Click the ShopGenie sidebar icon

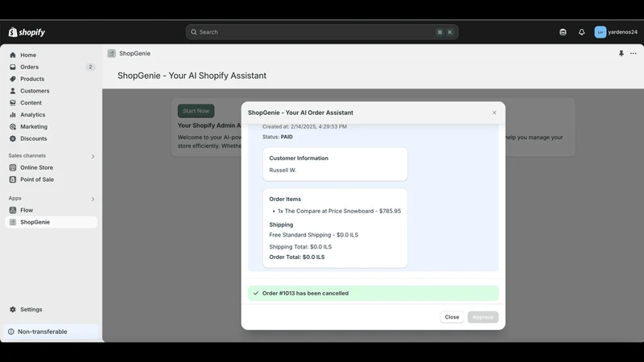13,222
